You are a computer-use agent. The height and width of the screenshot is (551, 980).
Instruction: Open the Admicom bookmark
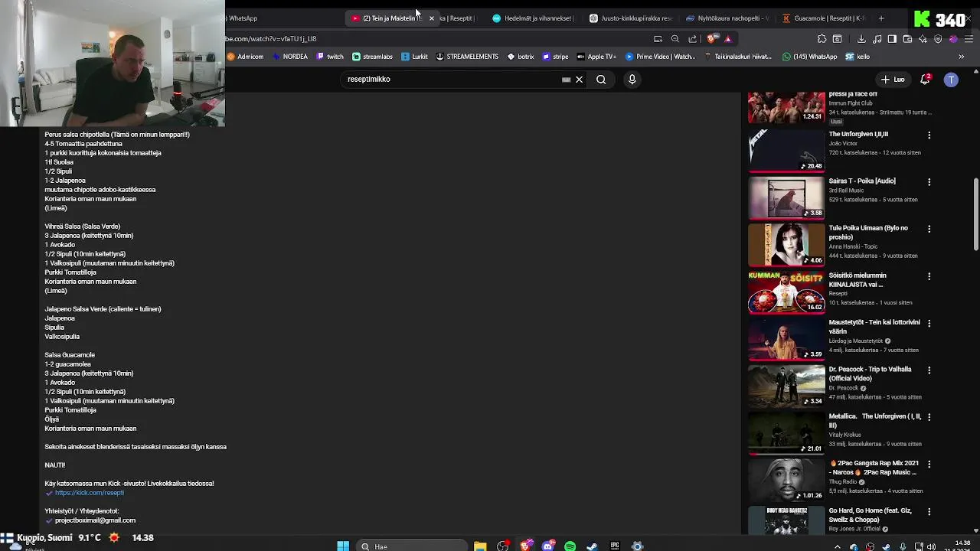(245, 57)
